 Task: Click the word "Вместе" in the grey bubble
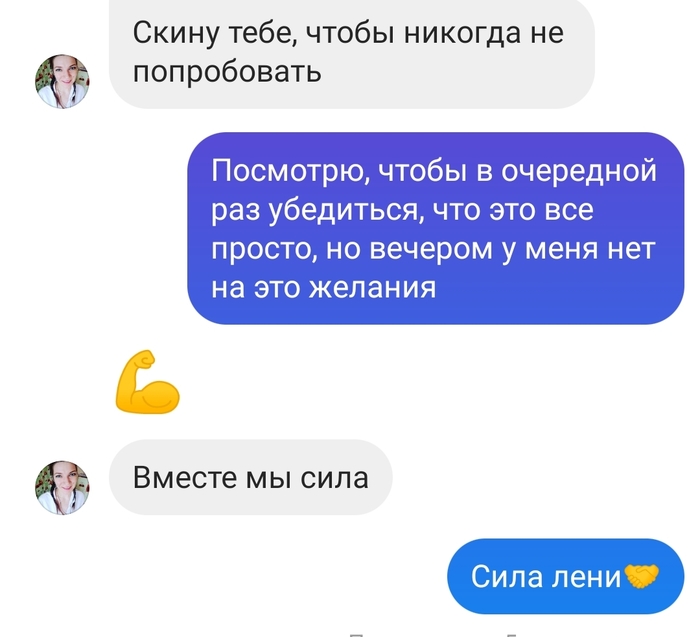tap(185, 478)
